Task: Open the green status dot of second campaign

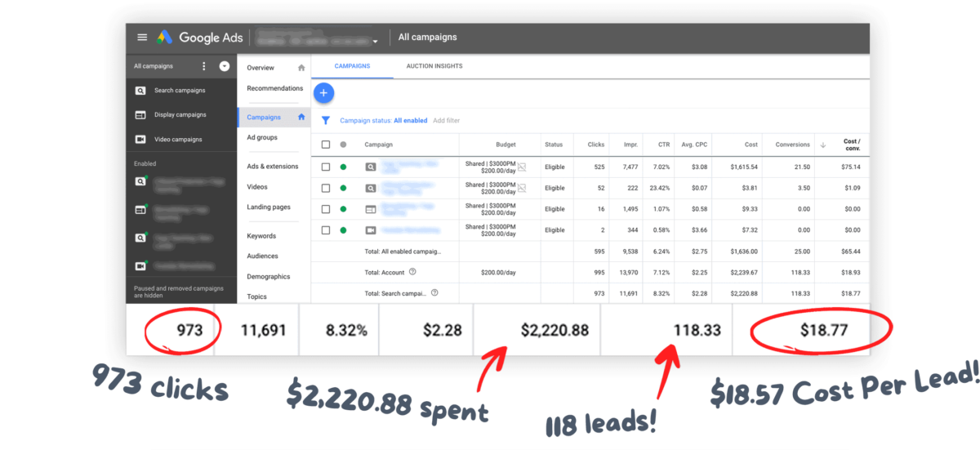Action: point(343,188)
